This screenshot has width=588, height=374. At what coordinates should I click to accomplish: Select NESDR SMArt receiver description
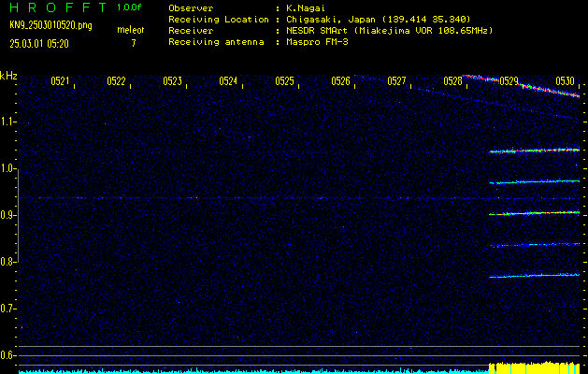tap(389, 31)
